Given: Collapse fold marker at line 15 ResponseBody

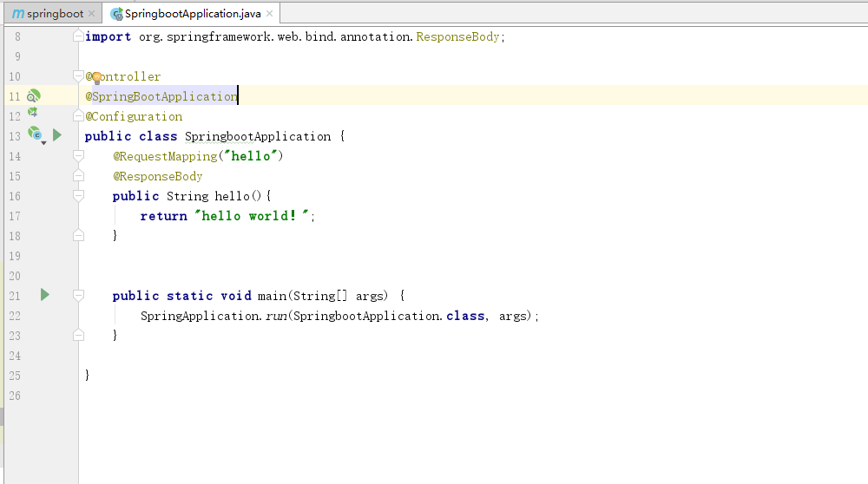Looking at the screenshot, I should (78, 176).
